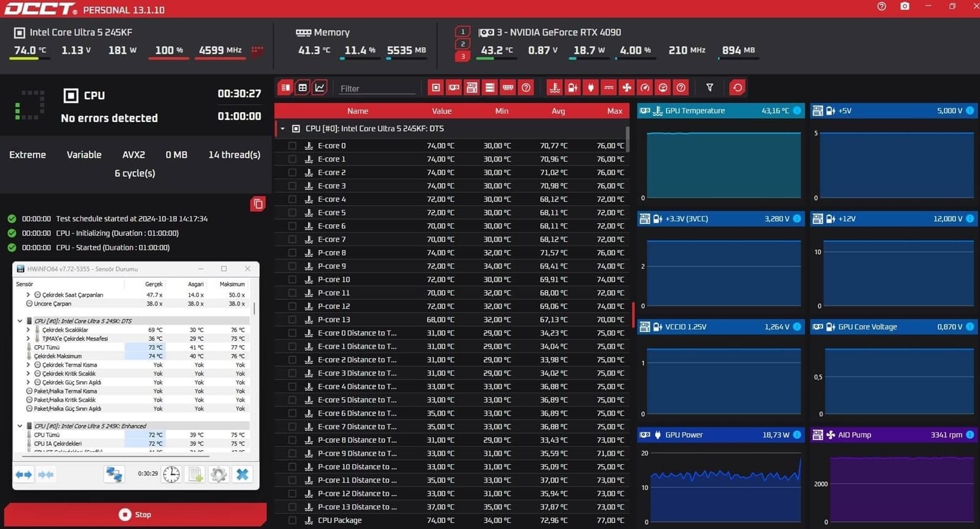980x529 pixels.
Task: Collapse the CPU [#0] DTS sensor group
Action: 282,129
